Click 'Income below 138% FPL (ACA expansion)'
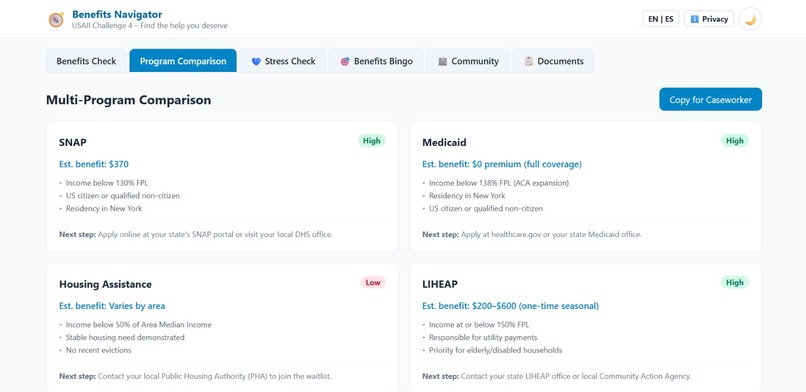The width and height of the screenshot is (806, 392). coord(499,183)
